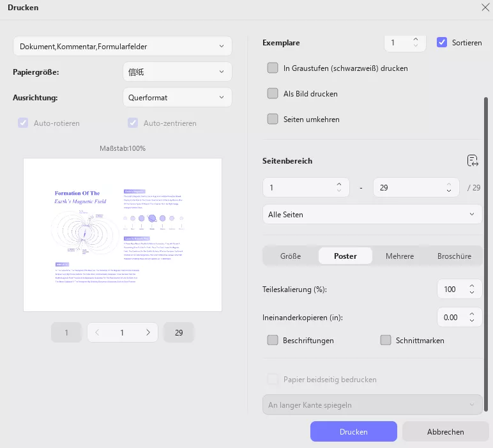Disable the Sortieren checkbox
Viewport: 493px width, 448px height.
coord(442,43)
